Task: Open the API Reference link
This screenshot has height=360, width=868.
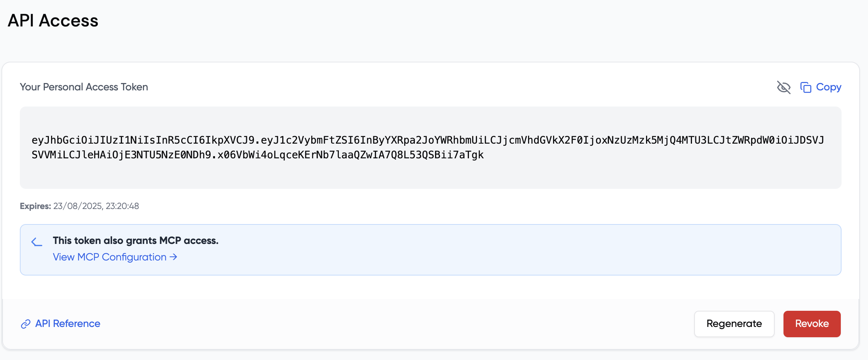Action: coord(68,324)
